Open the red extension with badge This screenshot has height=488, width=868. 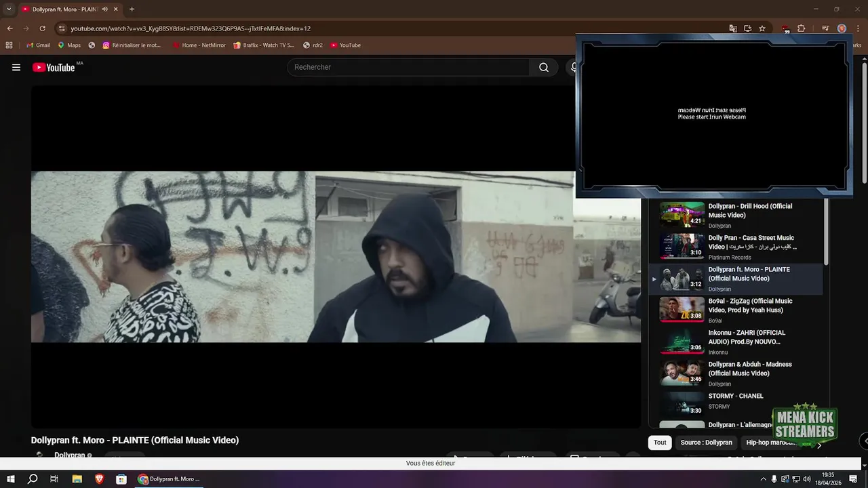[785, 29]
